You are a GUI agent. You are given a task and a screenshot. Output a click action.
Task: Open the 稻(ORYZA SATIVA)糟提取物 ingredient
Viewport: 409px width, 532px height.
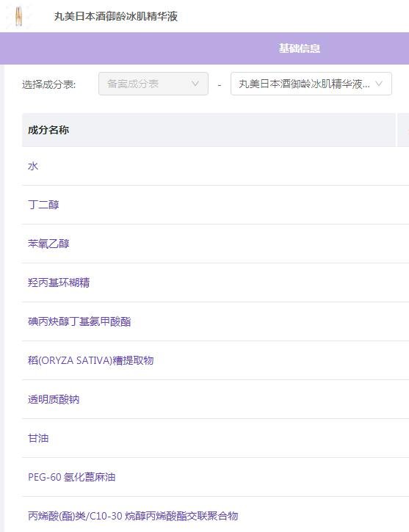pyautogui.click(x=90, y=360)
